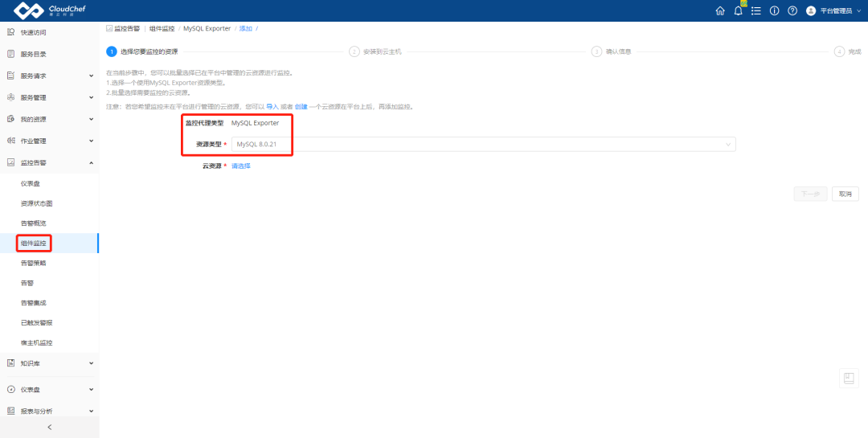The image size is (868, 438).
Task: Open the help question-mark icon
Action: point(792,10)
